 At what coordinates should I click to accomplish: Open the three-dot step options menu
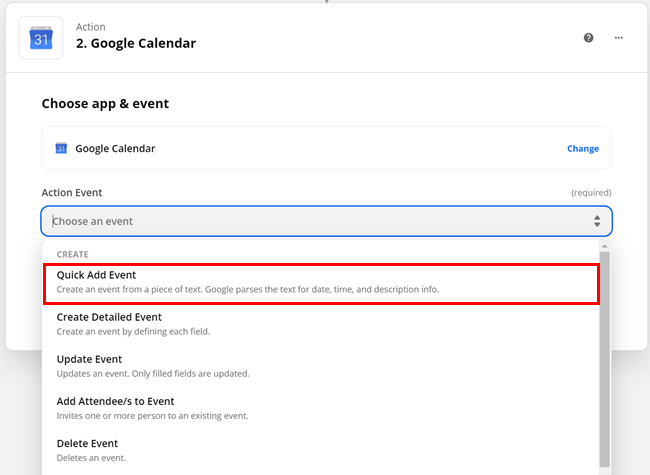618,38
